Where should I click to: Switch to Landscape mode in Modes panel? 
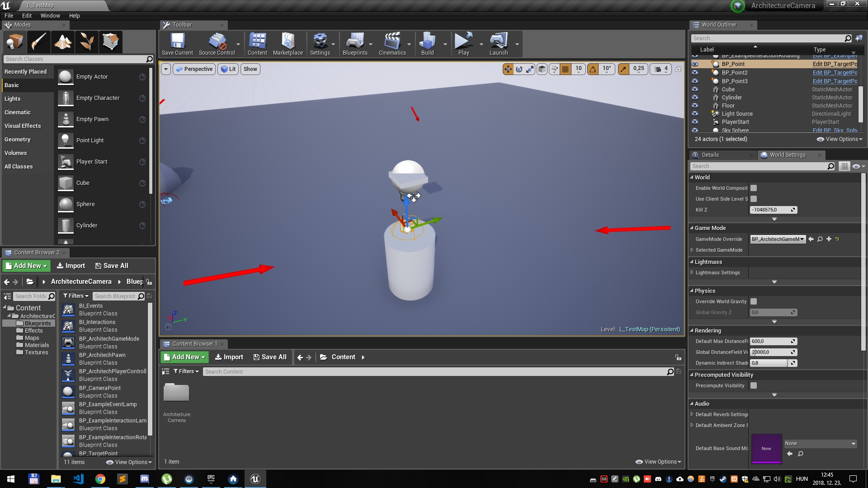point(63,42)
